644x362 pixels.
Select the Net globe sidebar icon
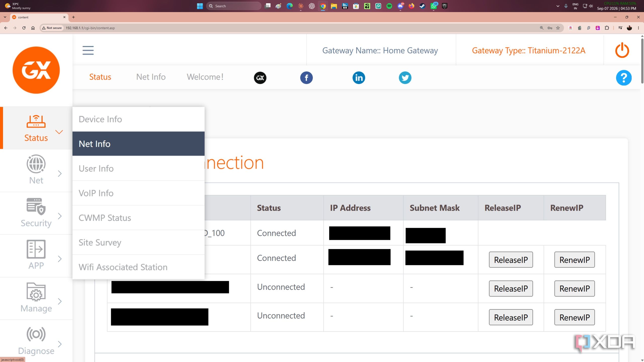coord(36,164)
